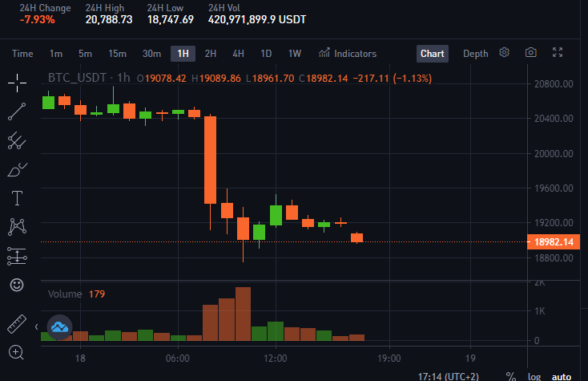The image size is (588, 381).
Task: Click the large red 20400 drop candle
Action: tap(211, 160)
